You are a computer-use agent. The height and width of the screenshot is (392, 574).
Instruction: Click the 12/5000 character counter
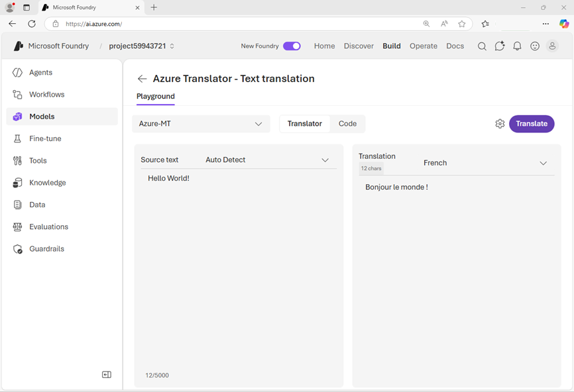click(x=157, y=375)
